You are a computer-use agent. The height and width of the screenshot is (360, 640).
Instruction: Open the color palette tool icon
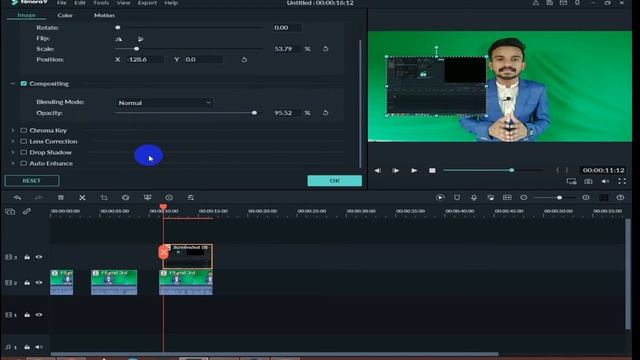pyautogui.click(x=126, y=198)
